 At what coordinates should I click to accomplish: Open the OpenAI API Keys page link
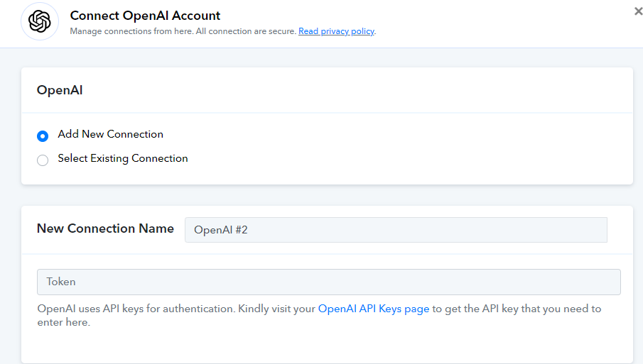point(374,309)
